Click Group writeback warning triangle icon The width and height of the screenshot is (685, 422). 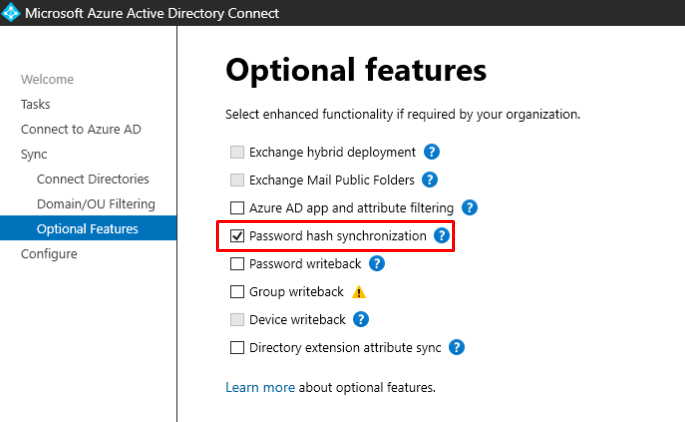click(x=359, y=292)
